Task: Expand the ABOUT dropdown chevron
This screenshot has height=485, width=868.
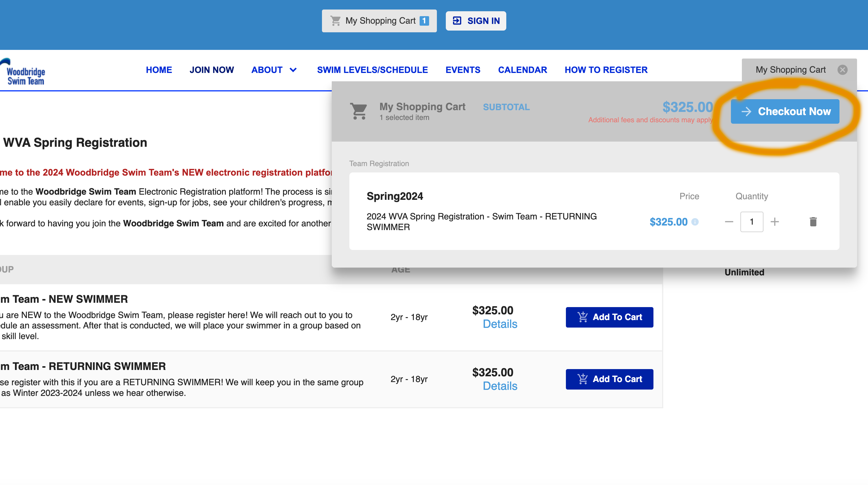Action: coord(293,70)
